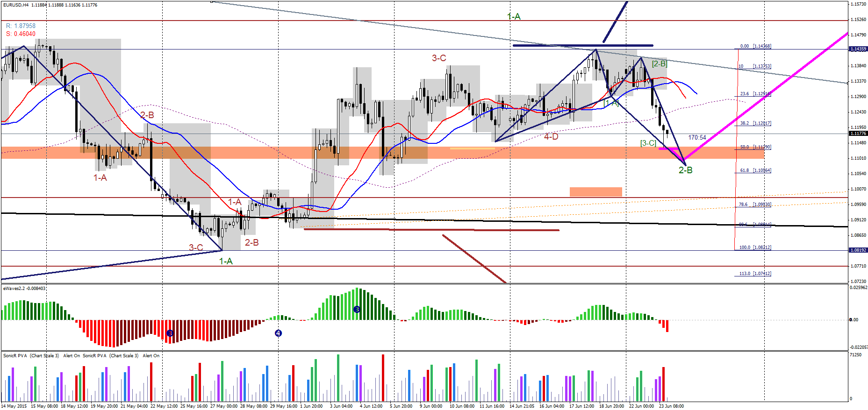The width and height of the screenshot is (868, 410).
Task: Click the EURUSD,H4 chart title text
Action: 15,5
